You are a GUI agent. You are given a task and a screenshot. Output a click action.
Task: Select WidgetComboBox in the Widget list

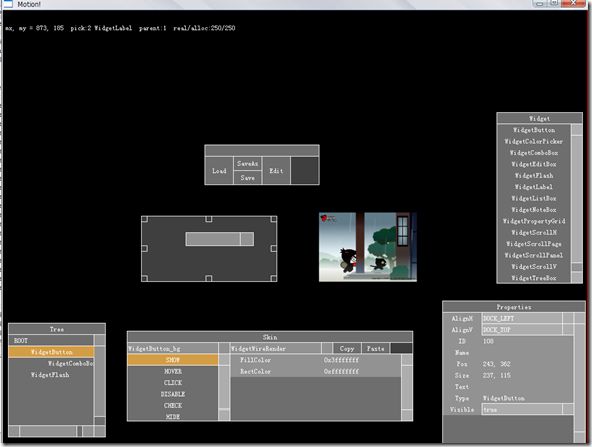click(533, 153)
